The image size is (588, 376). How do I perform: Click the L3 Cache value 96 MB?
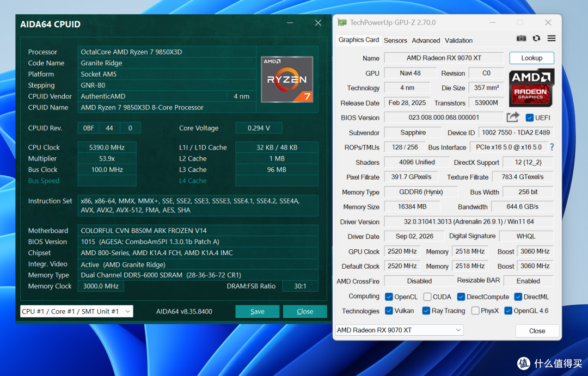pos(277,169)
